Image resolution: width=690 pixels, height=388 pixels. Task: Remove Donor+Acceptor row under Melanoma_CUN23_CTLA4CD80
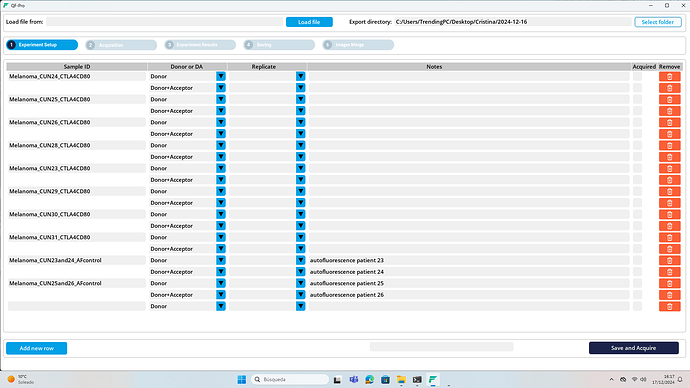click(669, 180)
